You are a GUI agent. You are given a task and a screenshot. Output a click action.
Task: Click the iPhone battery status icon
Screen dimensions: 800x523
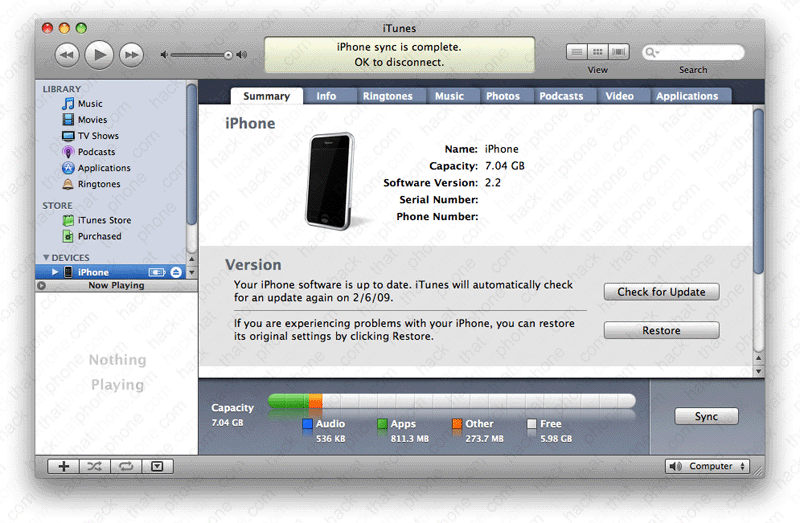click(x=157, y=272)
